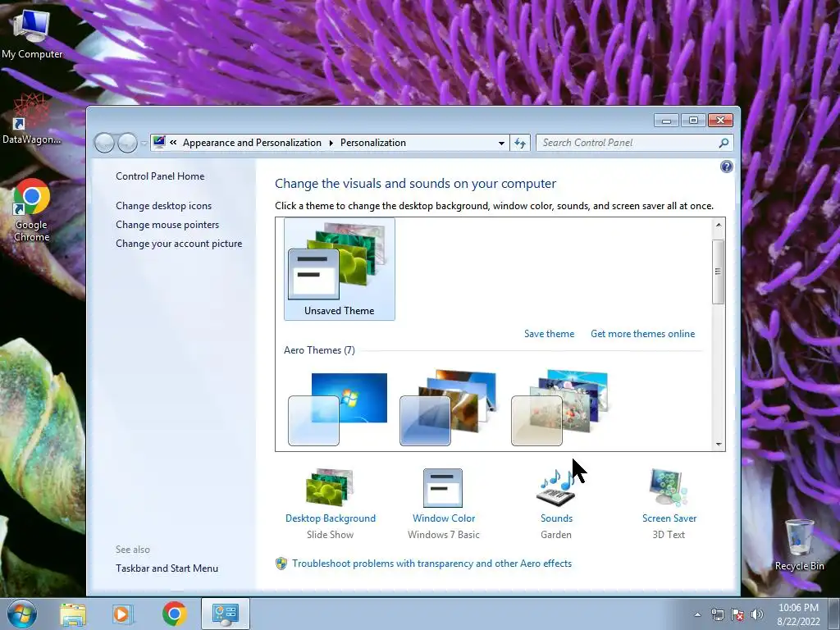
Task: Click the Aero Themes (7) heading
Action: click(319, 350)
